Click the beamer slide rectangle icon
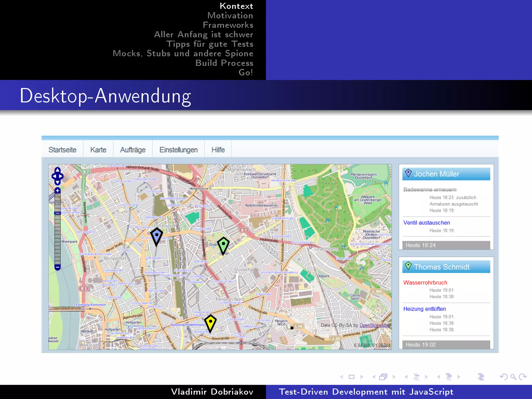 pos(351,377)
